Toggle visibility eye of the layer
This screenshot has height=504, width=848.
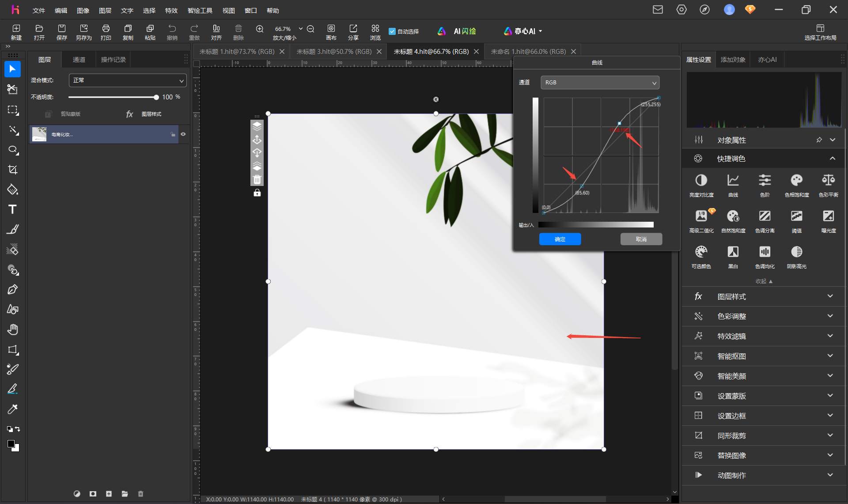pyautogui.click(x=183, y=134)
